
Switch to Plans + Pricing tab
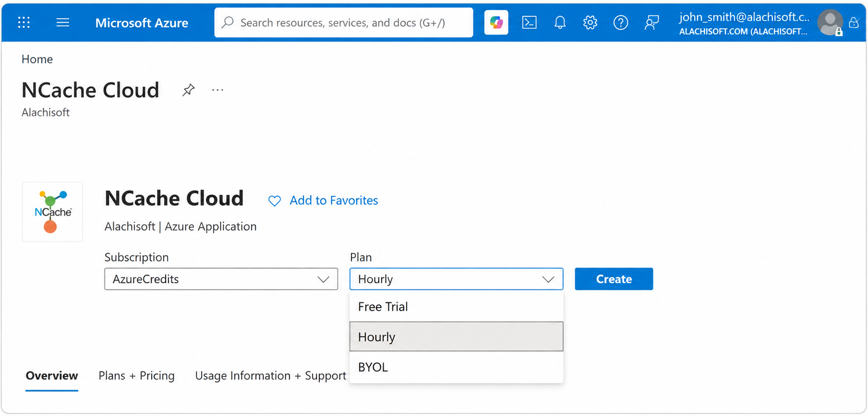click(x=136, y=376)
